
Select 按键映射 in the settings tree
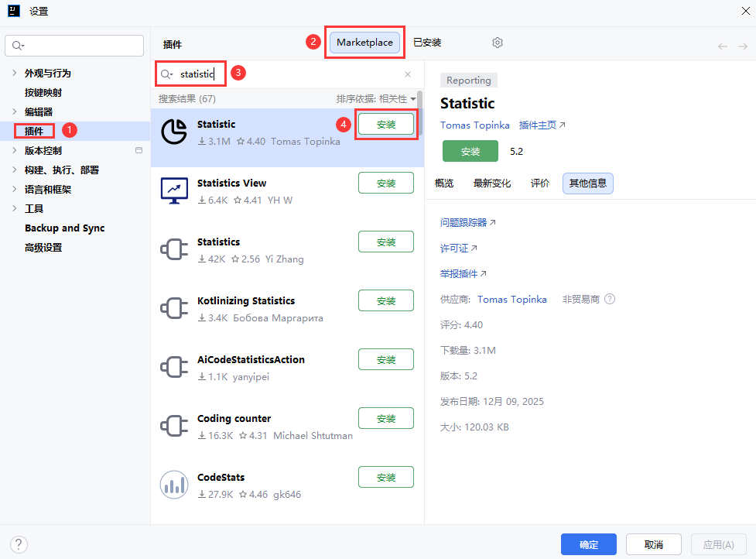coord(43,93)
